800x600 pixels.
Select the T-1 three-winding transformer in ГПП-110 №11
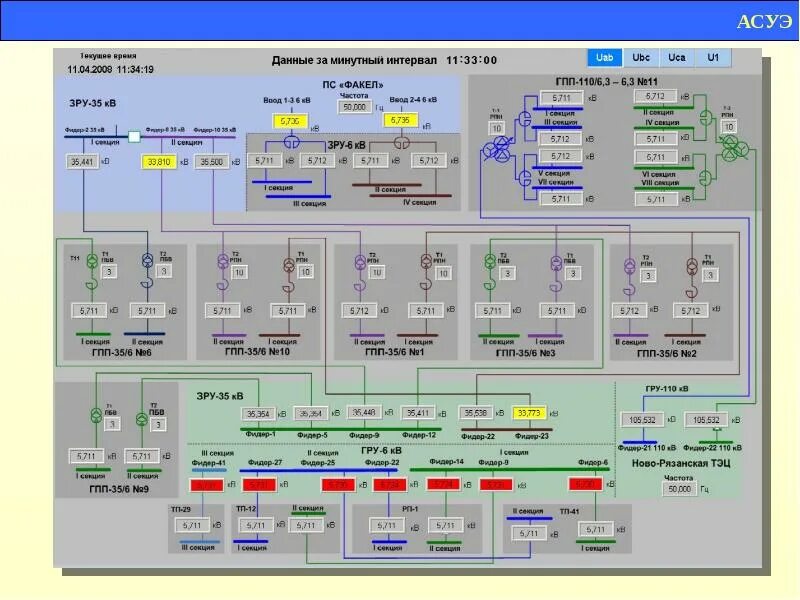point(497,150)
